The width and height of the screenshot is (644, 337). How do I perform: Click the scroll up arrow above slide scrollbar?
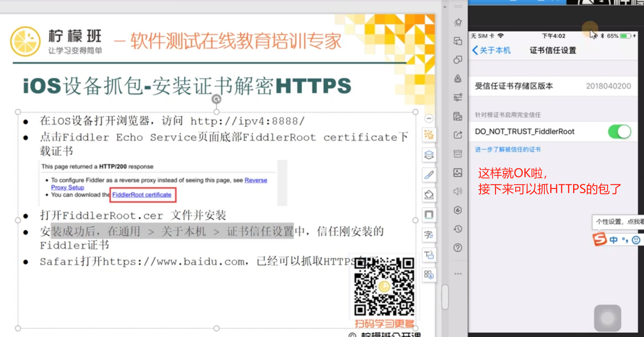click(445, 7)
